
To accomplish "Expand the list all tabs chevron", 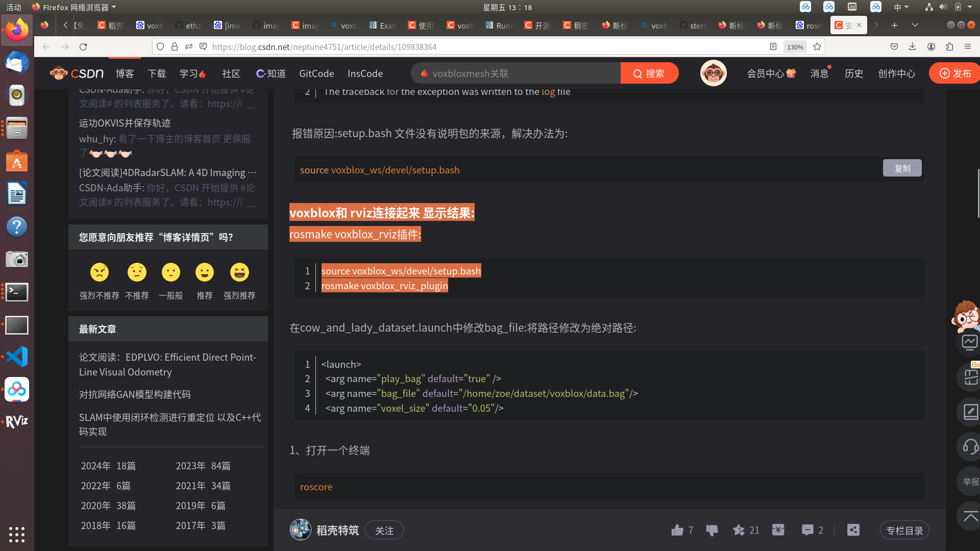I will point(915,25).
